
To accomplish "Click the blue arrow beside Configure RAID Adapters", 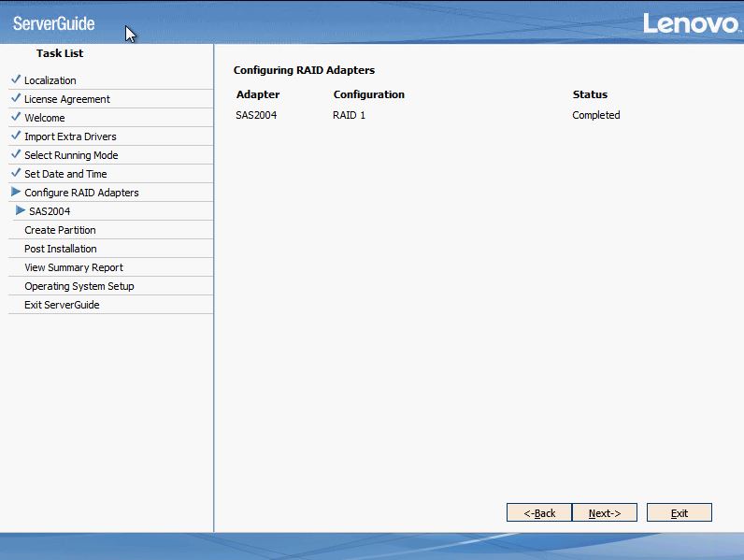I will click(16, 192).
